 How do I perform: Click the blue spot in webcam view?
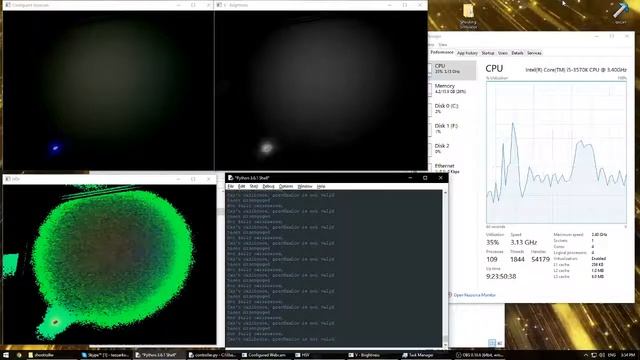coord(56,148)
